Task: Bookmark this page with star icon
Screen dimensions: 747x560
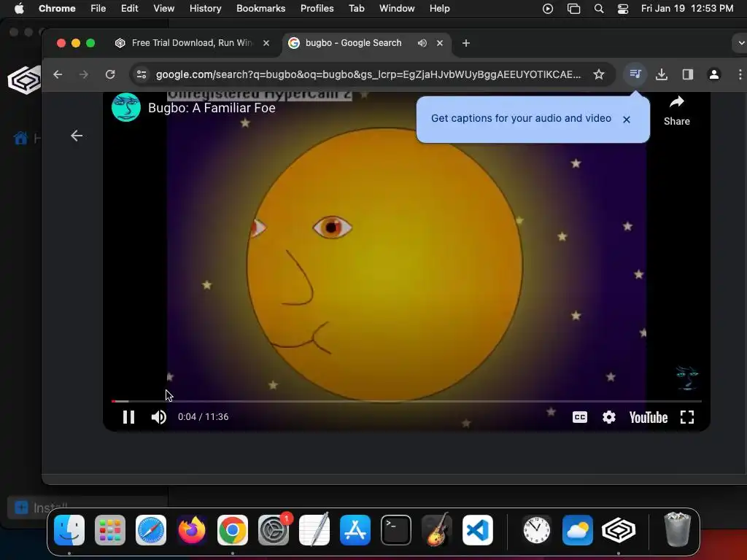Action: (599, 74)
